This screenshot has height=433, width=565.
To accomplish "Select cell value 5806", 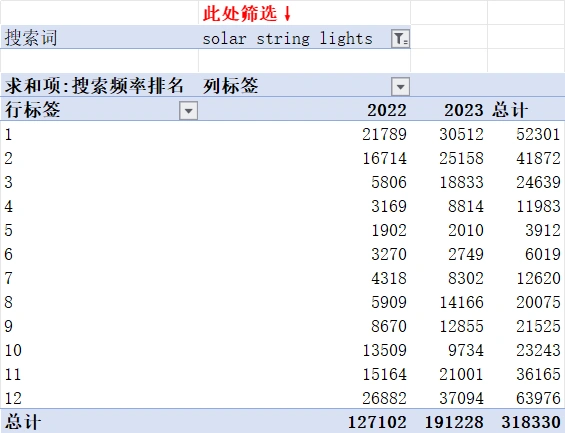I will click(389, 182).
